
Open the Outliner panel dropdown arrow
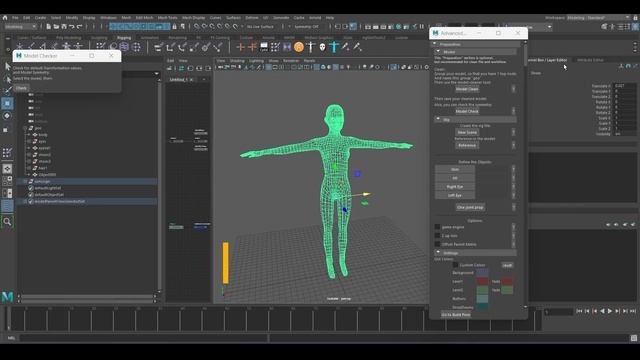point(156,74)
